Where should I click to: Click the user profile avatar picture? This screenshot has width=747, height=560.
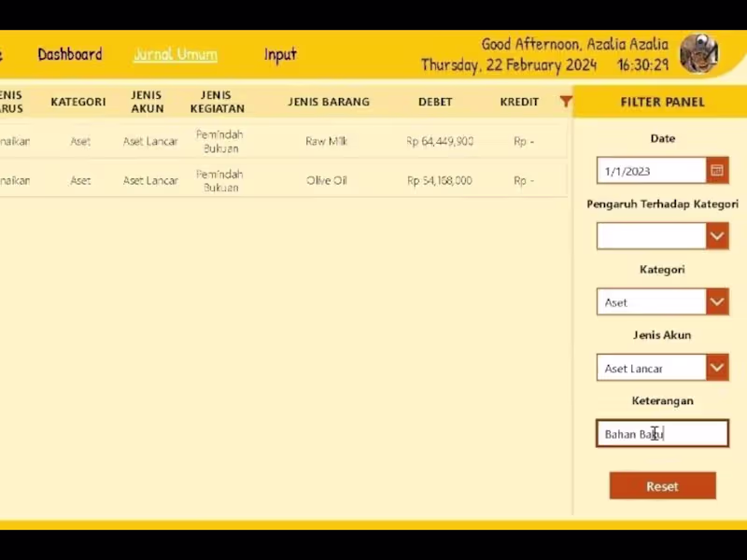(698, 53)
